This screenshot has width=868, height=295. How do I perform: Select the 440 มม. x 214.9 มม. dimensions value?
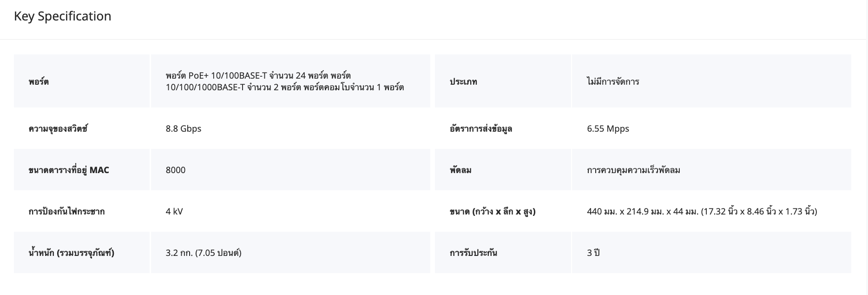[702, 211]
